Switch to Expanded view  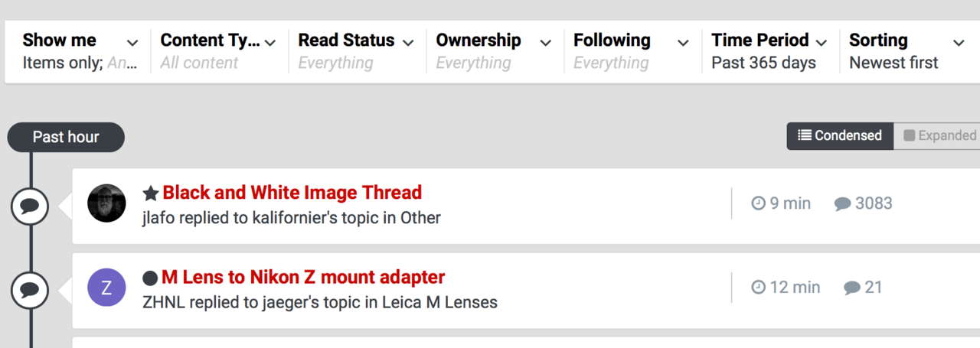[939, 136]
